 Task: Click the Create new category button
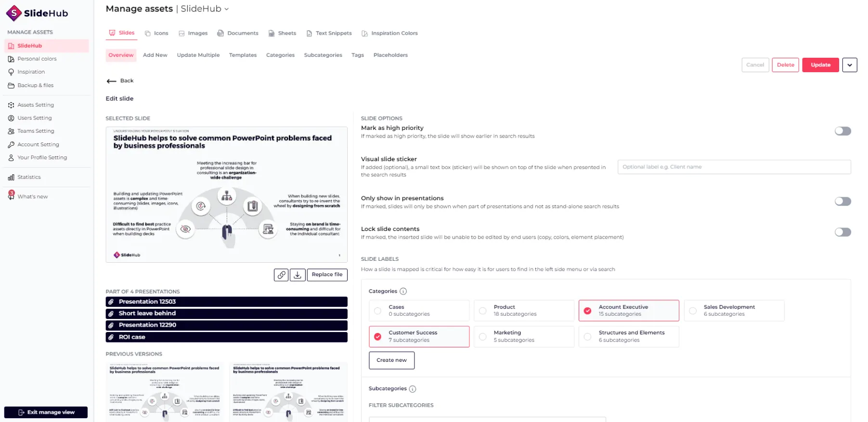click(391, 360)
